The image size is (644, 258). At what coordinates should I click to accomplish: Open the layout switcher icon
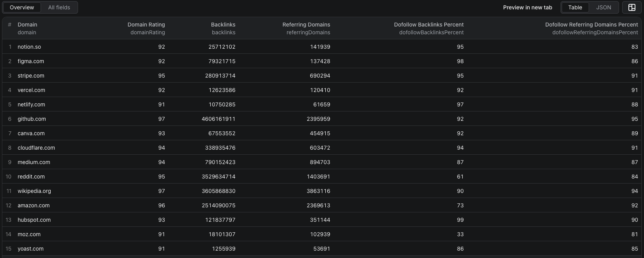pos(632,7)
